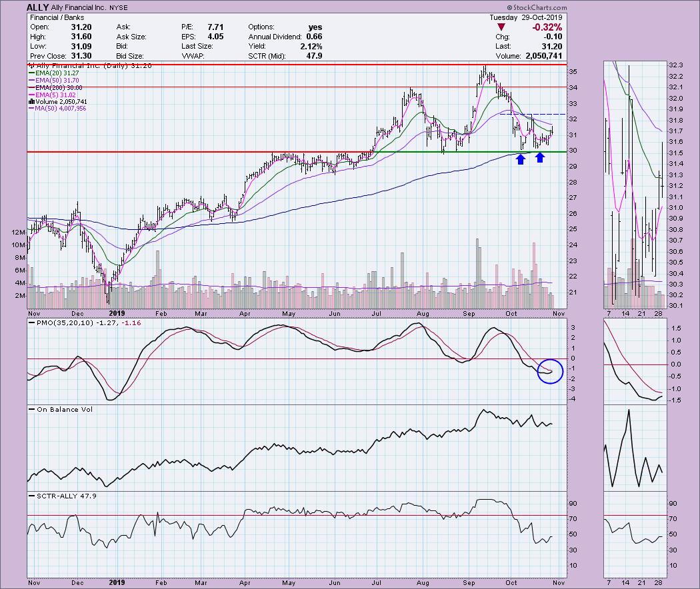Click the 12M volume axis label
700x589 pixels.
click(x=19, y=232)
